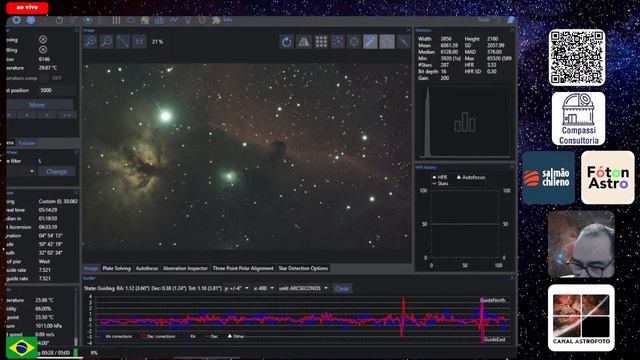The image size is (640, 360).
Task: Click the exposure progress bar at bottom
Action: pyautogui.click(x=75, y=353)
